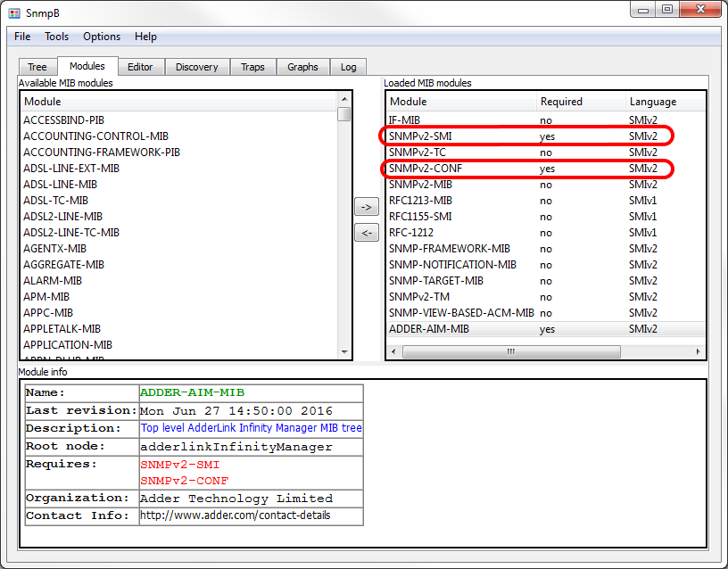Click SNMPv2-CONF in the Requires field
Image resolution: width=728 pixels, height=569 pixels.
click(x=185, y=482)
